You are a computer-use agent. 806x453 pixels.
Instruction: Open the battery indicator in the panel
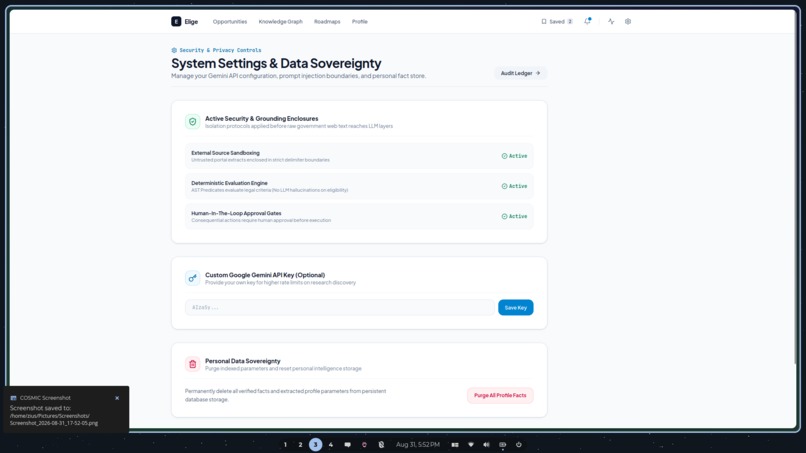[503, 445]
